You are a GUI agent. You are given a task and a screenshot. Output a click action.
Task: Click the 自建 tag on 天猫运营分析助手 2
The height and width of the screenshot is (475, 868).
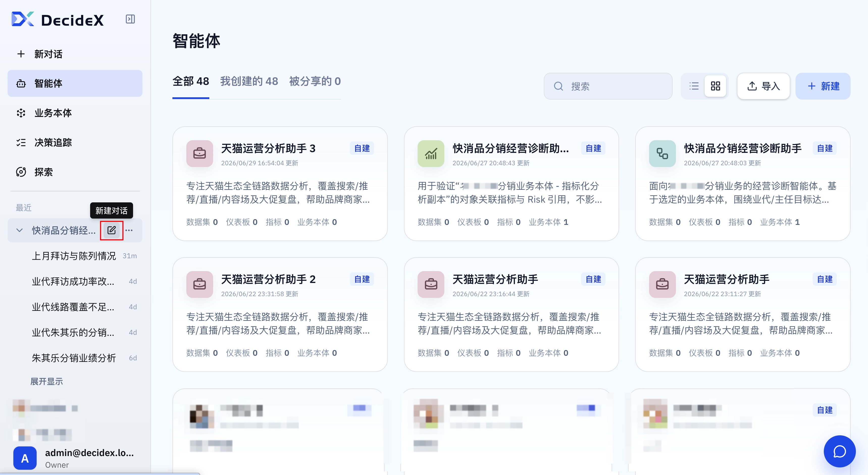[362, 279]
